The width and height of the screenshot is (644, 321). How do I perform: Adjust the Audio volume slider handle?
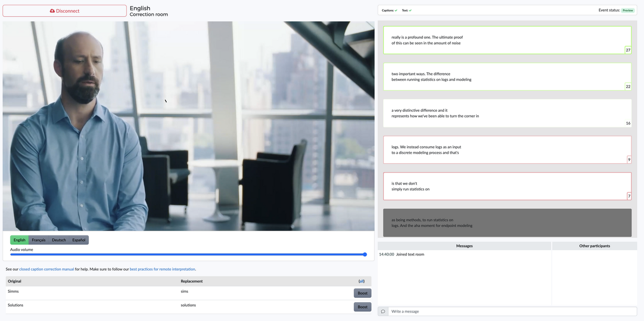point(364,254)
